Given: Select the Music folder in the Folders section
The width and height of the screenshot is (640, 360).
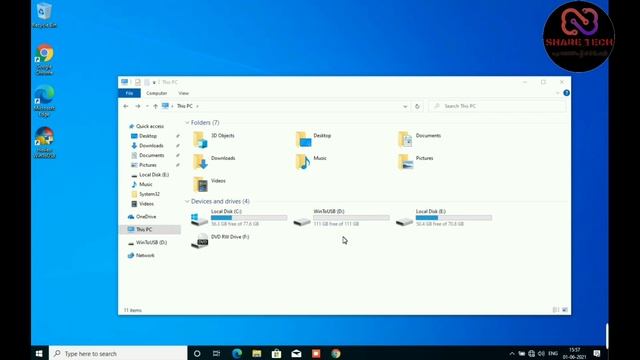Looking at the screenshot, I should [311, 162].
